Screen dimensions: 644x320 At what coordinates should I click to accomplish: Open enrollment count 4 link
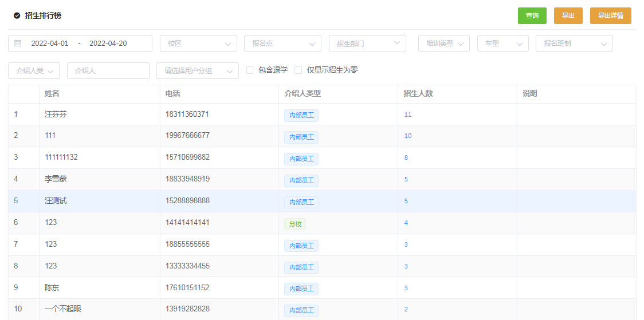click(x=406, y=223)
